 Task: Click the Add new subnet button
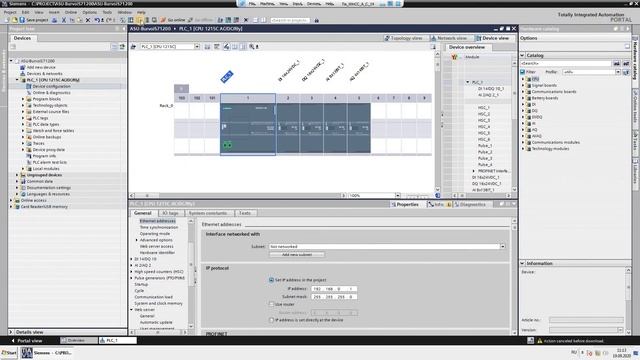click(297, 255)
